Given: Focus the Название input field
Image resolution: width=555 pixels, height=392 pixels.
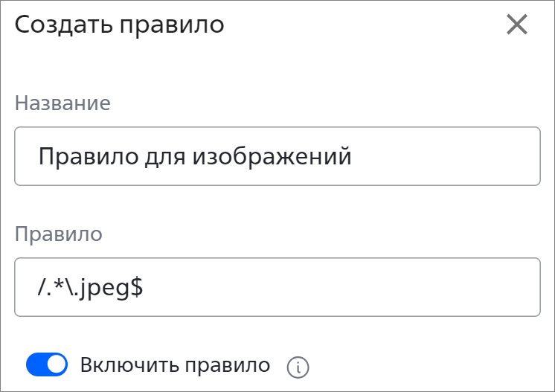Looking at the screenshot, I should (x=277, y=156).
